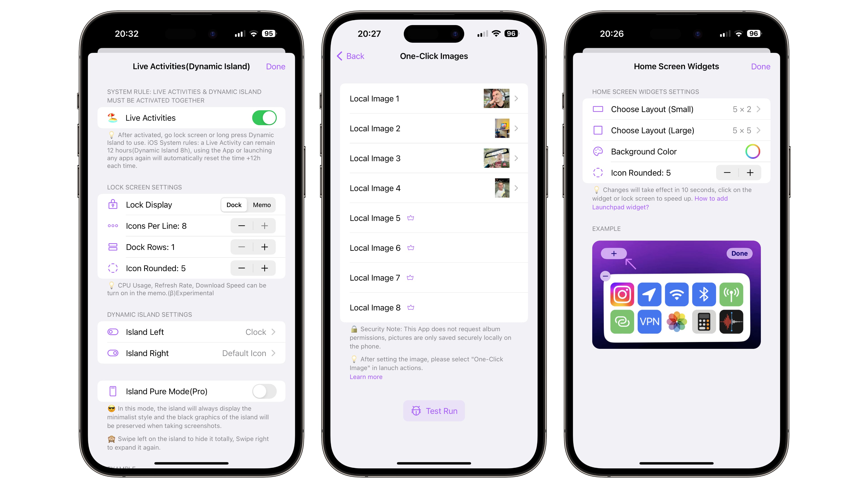Open Choose Layout Small setting

click(676, 109)
